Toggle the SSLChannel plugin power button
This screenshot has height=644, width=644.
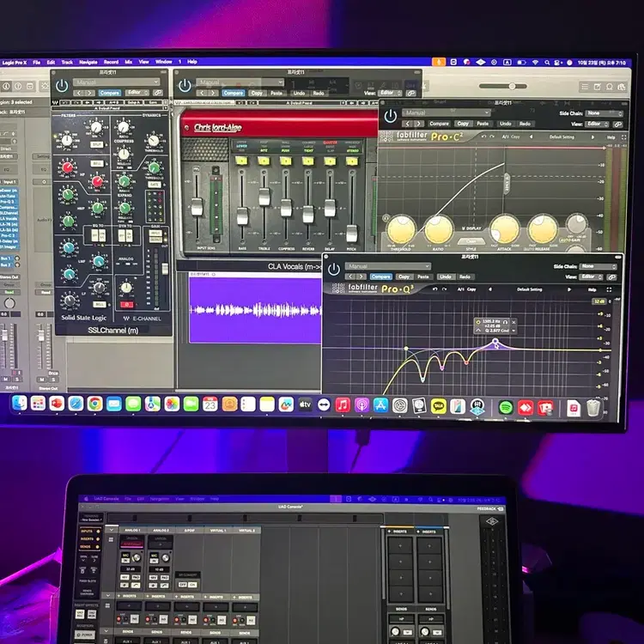click(x=62, y=86)
